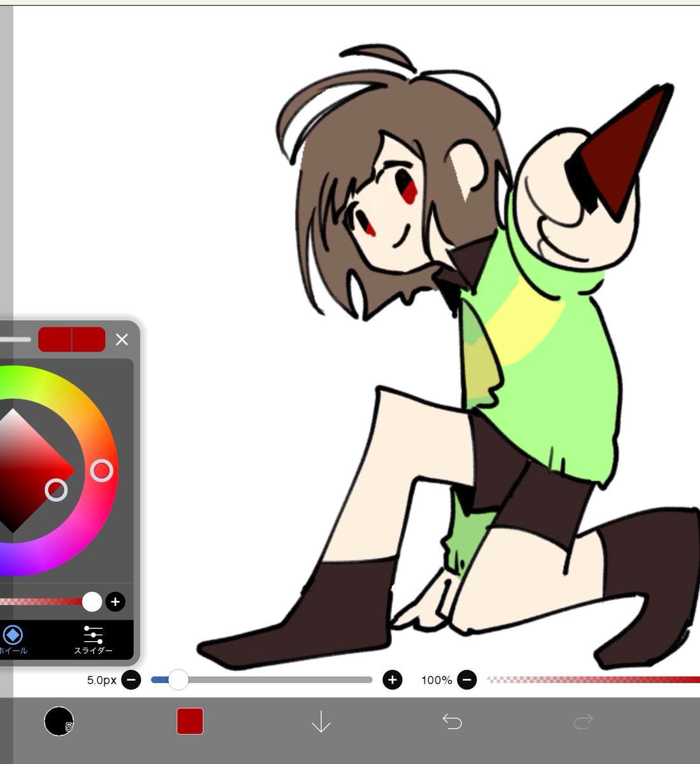Click the red opacity slider bar
This screenshot has width=700, height=764.
tap(593, 680)
